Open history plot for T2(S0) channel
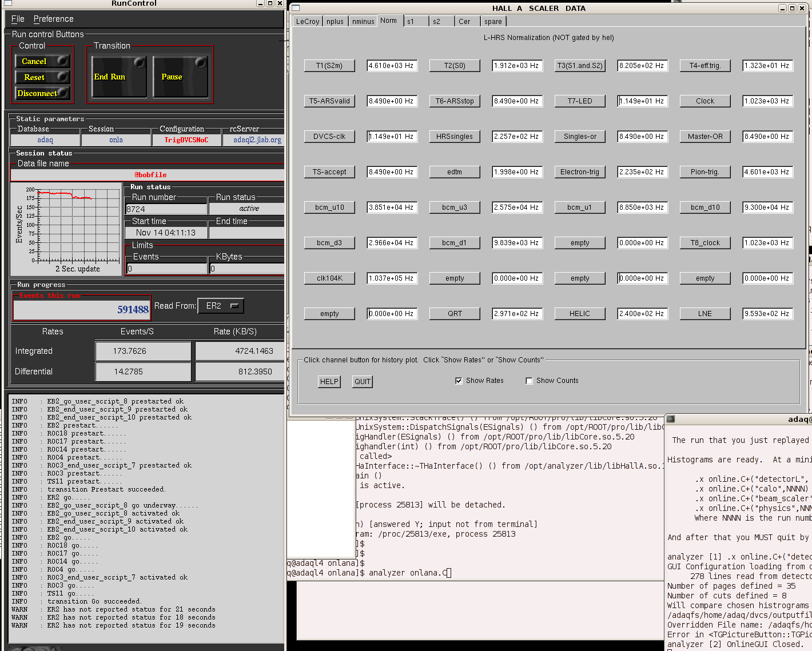The image size is (812, 651). click(455, 66)
